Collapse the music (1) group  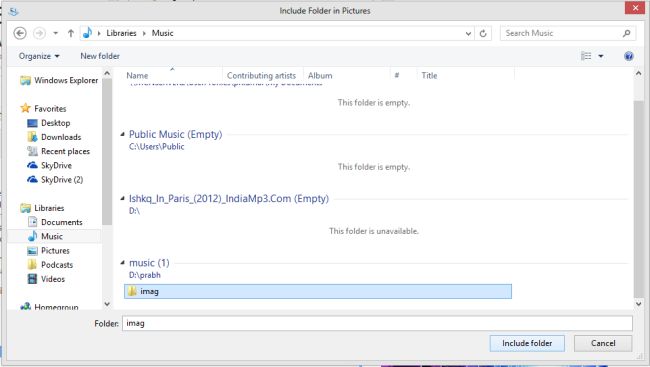point(122,263)
